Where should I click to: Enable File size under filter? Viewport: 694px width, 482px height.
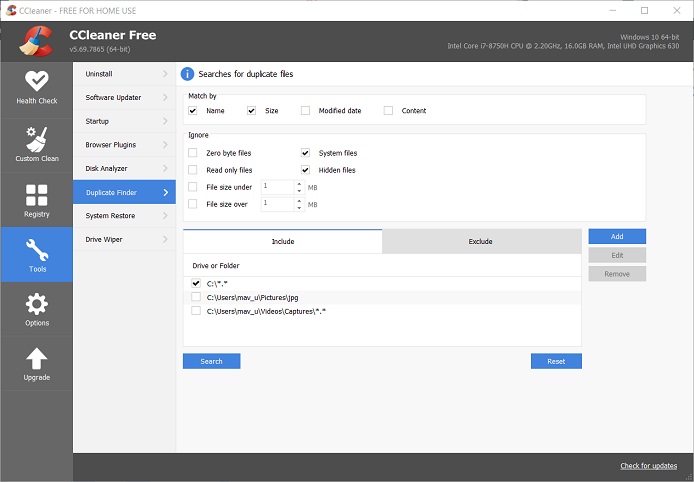point(193,187)
